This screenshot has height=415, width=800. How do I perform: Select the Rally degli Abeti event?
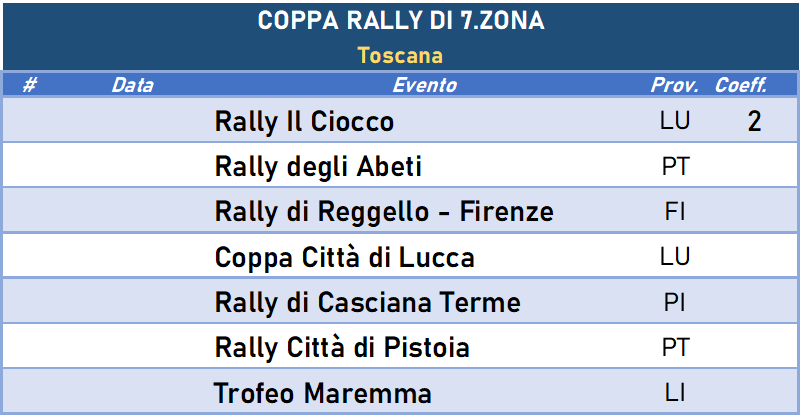318,166
